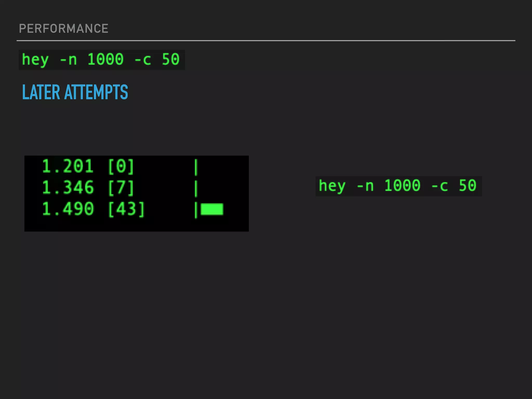
Task: Click the LATER ATTEMPTS heading
Action: (x=75, y=92)
